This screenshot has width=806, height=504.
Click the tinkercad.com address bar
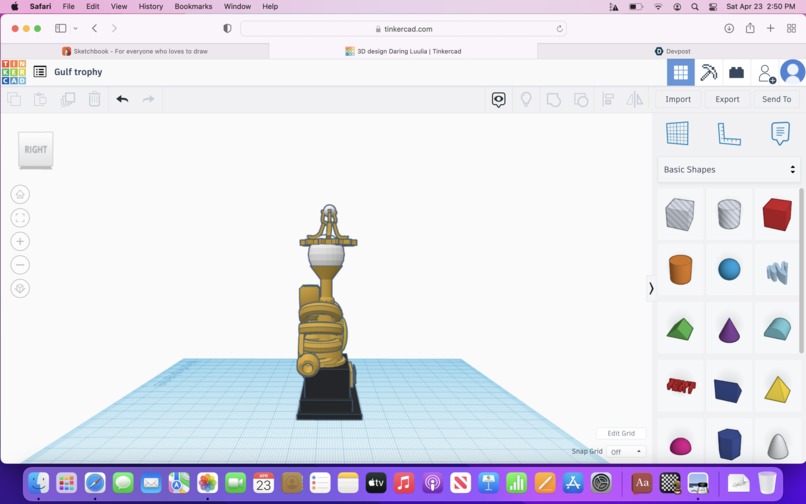pos(403,29)
